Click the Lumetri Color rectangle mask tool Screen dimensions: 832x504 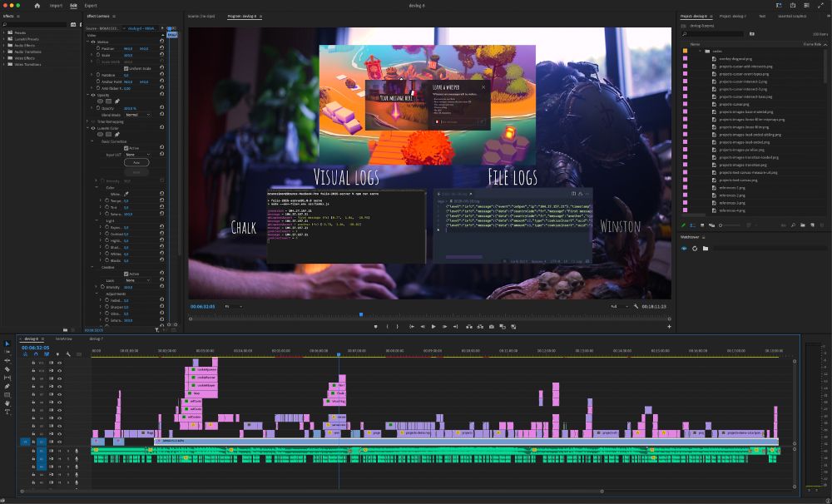[109, 134]
